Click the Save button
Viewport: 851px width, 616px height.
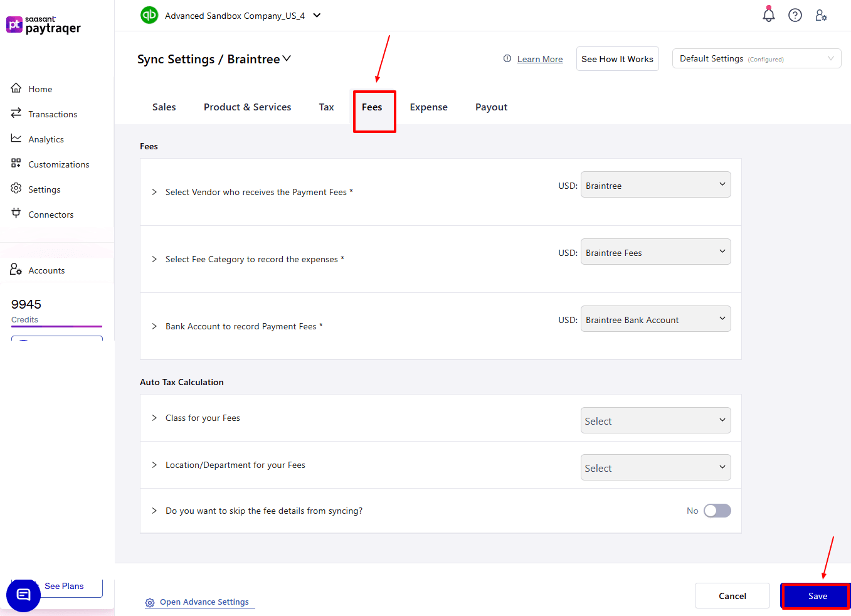817,596
